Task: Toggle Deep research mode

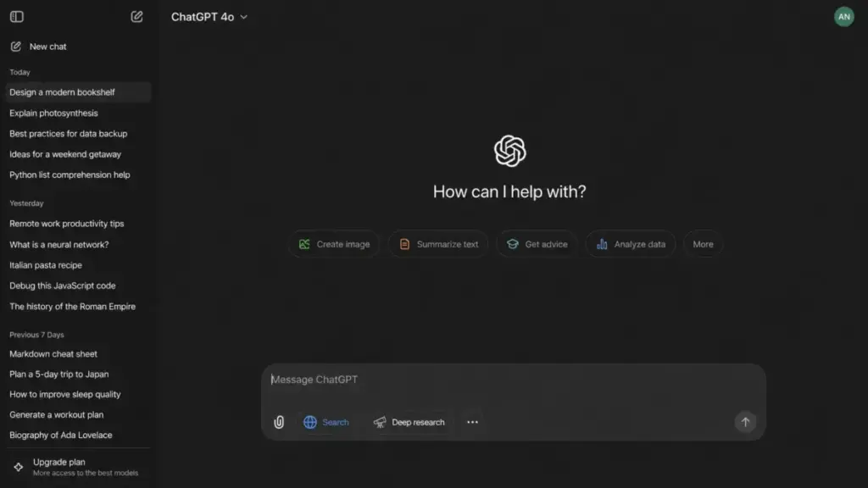Action: 409,422
